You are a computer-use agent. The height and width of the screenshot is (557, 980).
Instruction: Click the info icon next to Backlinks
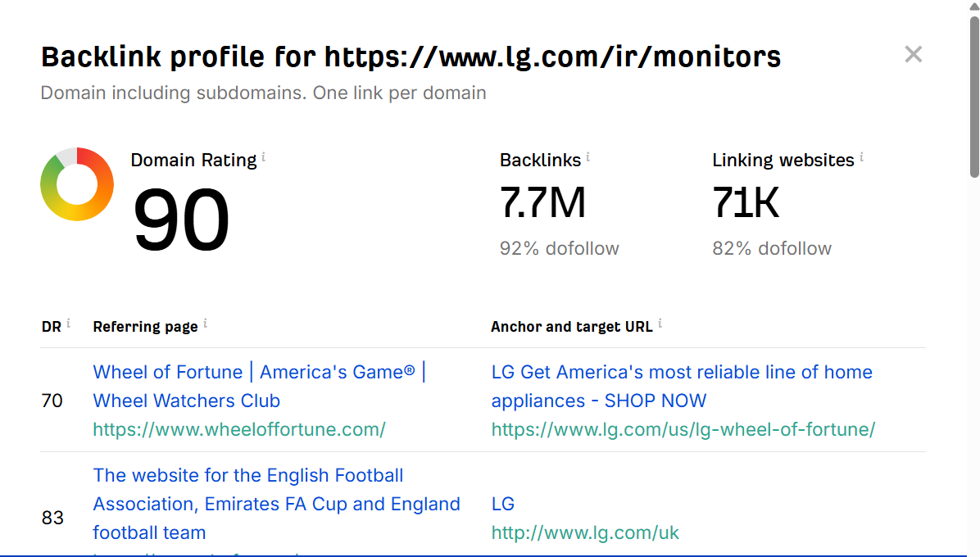pyautogui.click(x=588, y=156)
